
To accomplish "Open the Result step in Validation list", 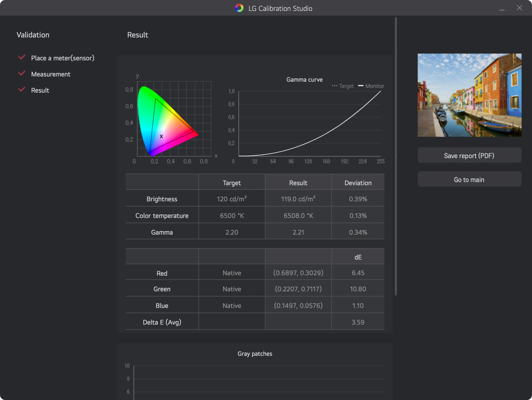I will tap(40, 90).
